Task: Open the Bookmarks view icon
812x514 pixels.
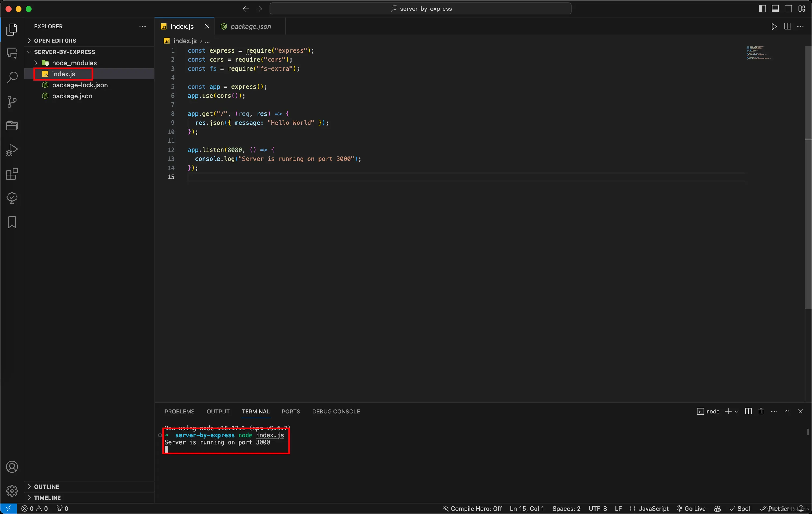Action: (x=12, y=222)
